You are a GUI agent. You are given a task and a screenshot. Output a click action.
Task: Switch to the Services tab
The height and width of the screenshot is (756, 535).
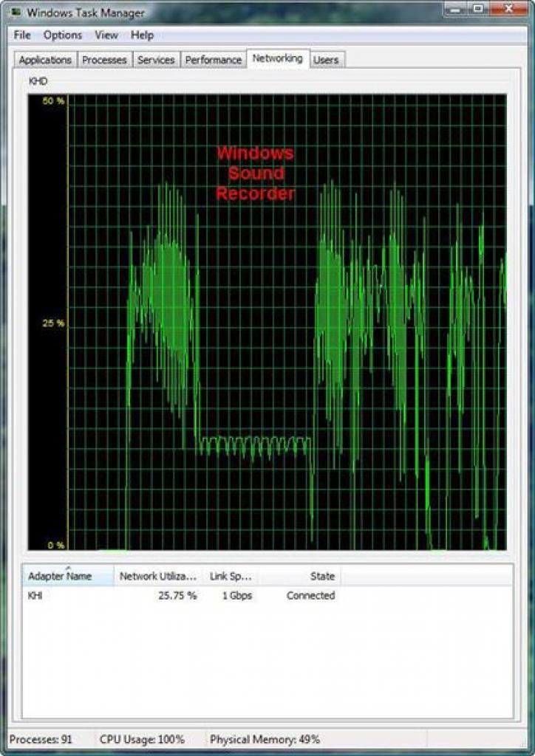(x=156, y=60)
